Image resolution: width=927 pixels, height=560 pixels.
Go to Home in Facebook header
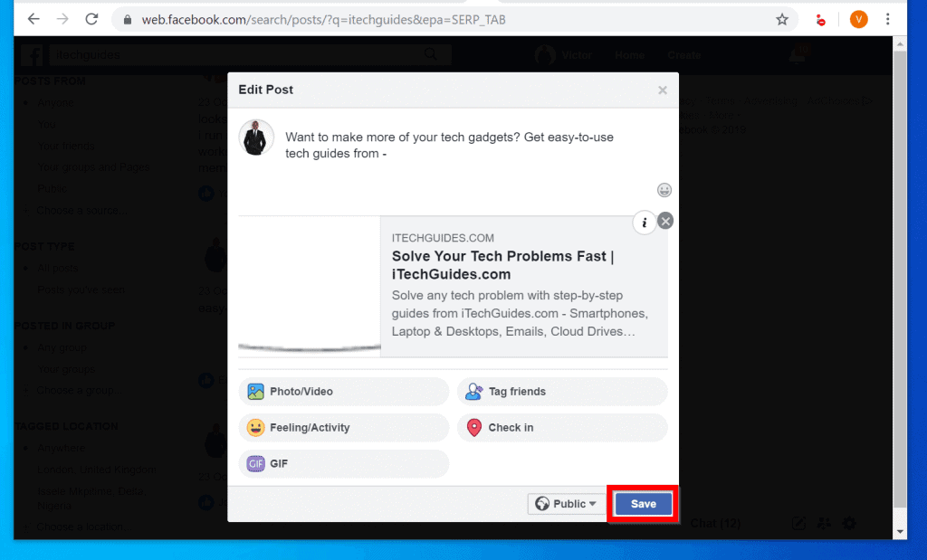click(x=630, y=55)
